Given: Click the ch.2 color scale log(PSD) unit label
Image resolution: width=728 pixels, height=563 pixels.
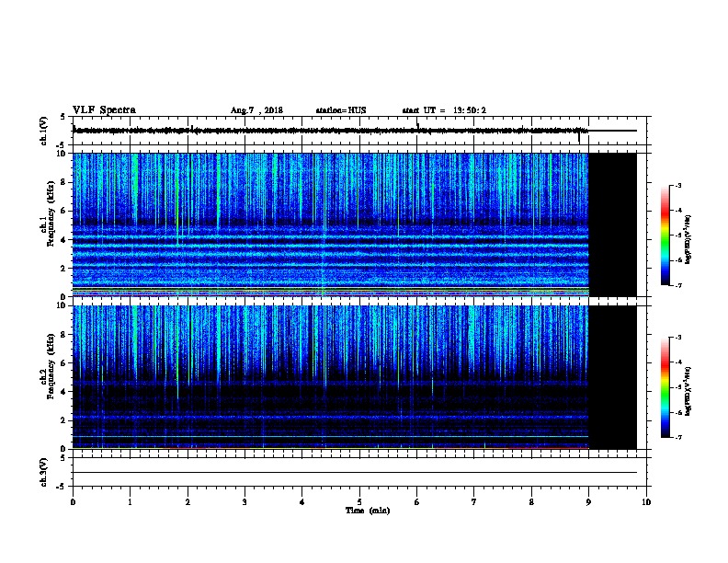Looking at the screenshot, I should [688, 391].
